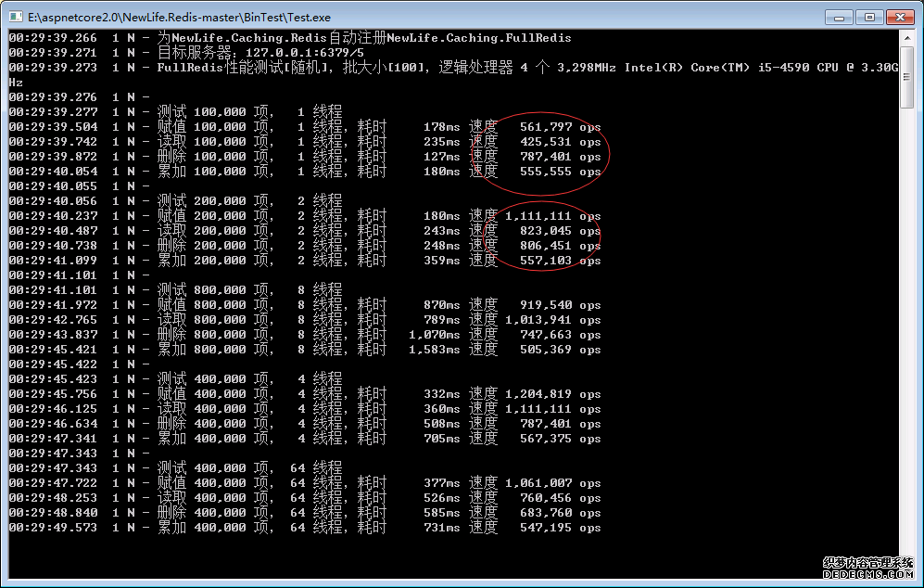Close the Test.exe console window
The width and height of the screenshot is (924, 588).
coord(898,16)
